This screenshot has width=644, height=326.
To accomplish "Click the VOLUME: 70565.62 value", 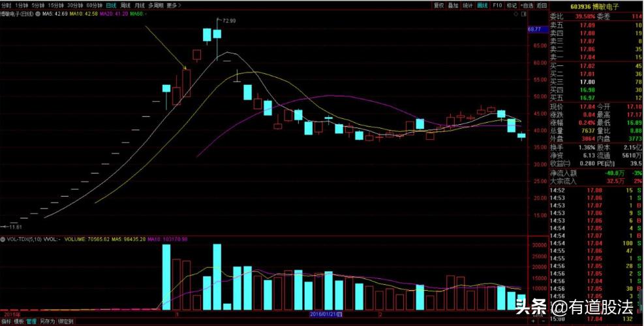I will (x=86, y=239).
